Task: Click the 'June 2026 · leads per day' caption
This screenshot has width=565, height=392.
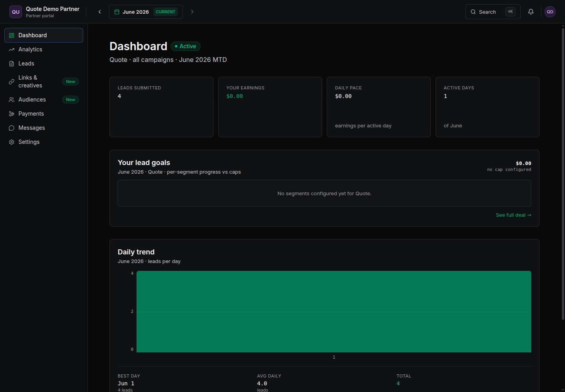Action: (x=149, y=261)
